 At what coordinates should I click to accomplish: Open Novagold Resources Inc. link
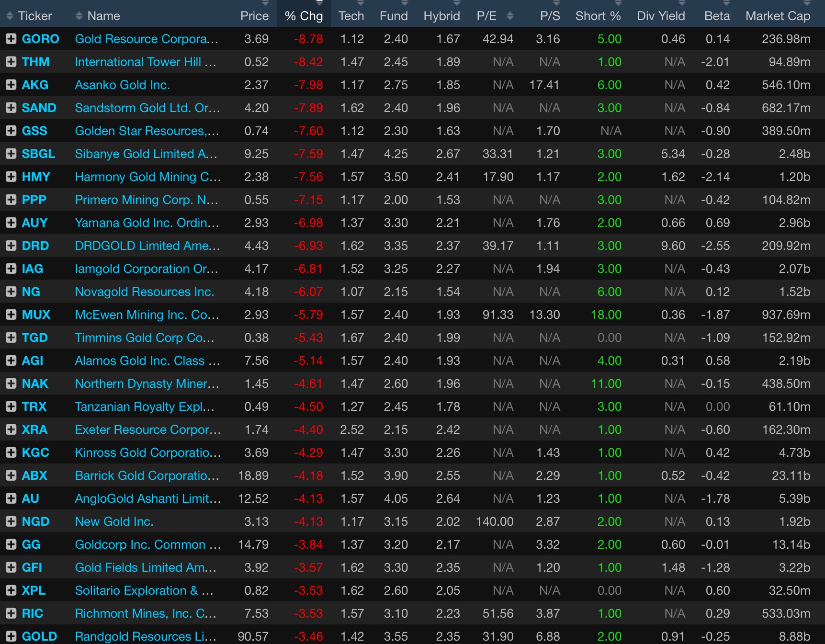click(145, 292)
